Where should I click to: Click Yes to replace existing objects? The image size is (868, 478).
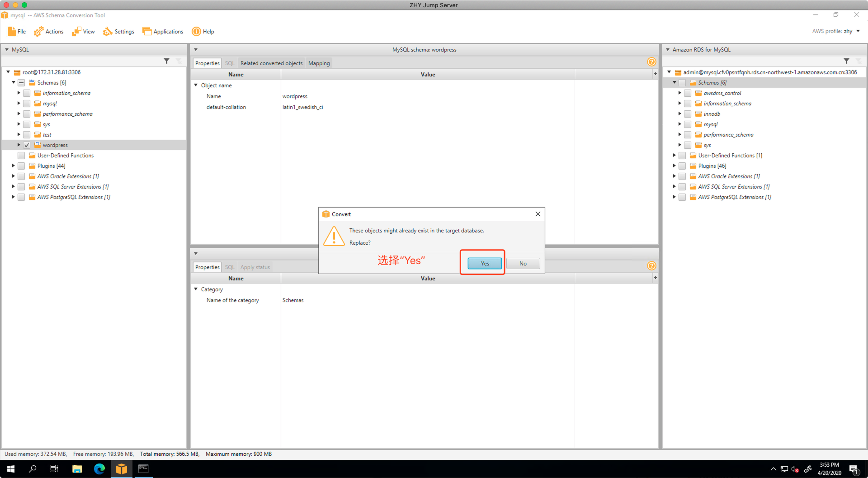pos(485,264)
